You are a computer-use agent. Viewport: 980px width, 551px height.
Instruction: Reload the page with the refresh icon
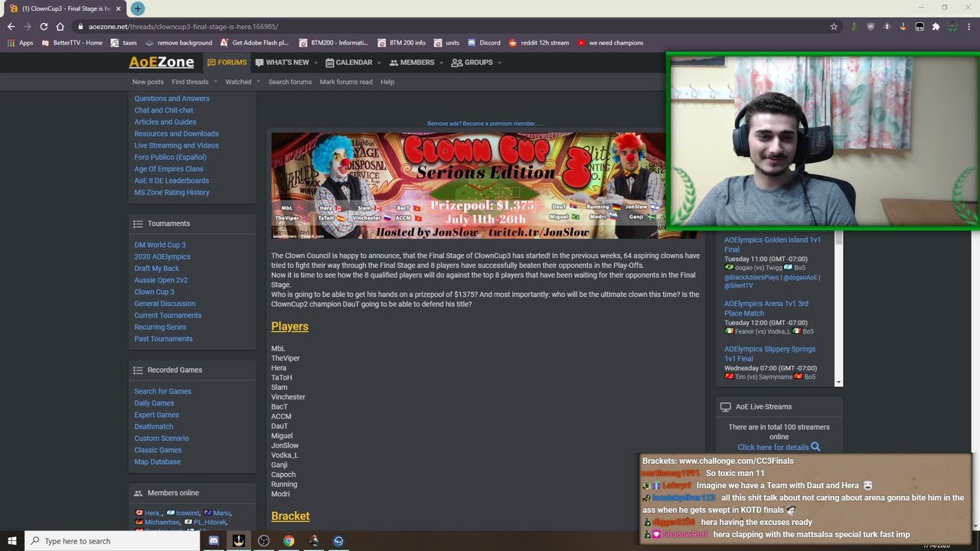click(x=44, y=26)
